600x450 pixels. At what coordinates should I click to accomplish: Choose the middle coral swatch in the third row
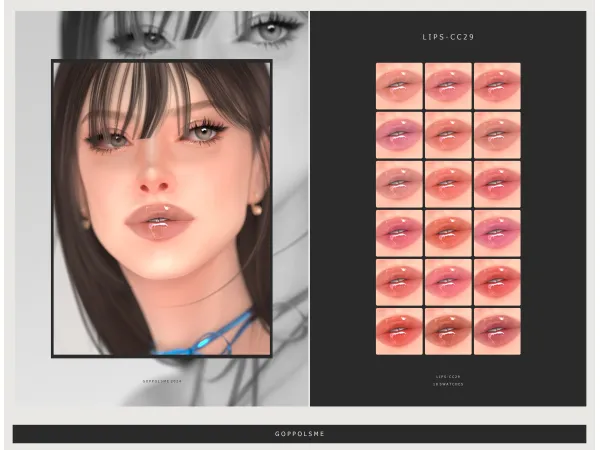coord(448,184)
